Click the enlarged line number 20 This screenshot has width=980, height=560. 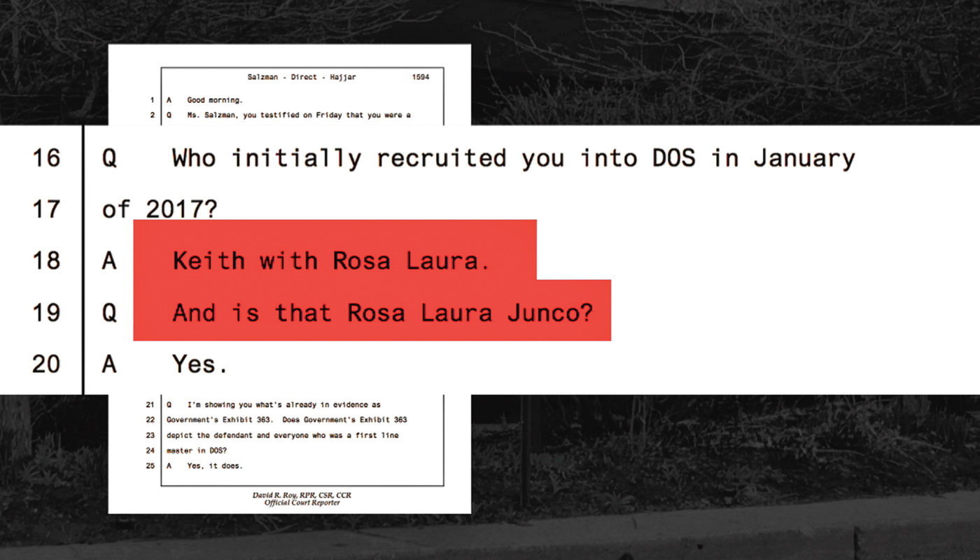(46, 364)
